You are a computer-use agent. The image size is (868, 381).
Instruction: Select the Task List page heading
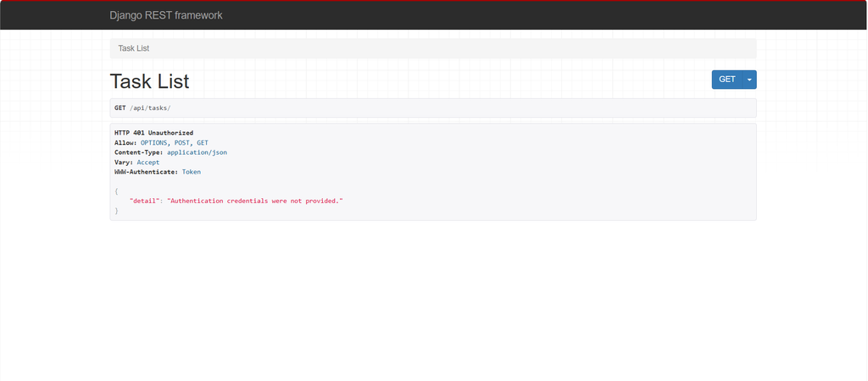point(149,81)
